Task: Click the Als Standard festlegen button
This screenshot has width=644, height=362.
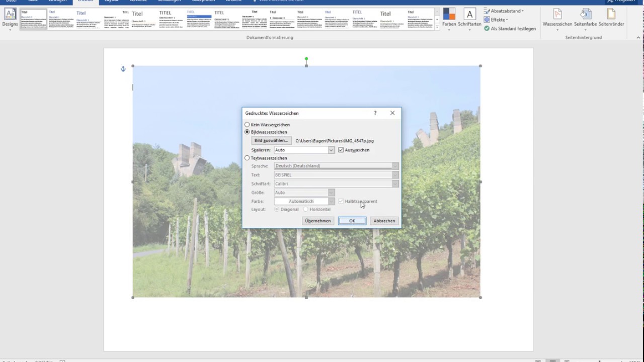Action: pos(510,29)
